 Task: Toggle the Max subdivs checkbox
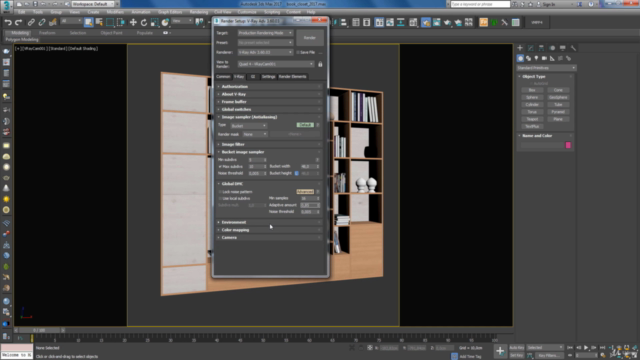tap(220, 167)
